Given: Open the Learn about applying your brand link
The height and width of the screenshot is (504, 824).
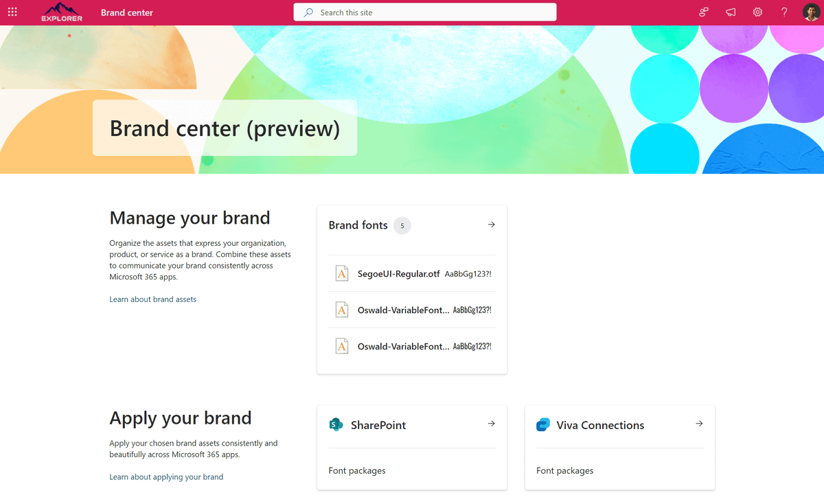Looking at the screenshot, I should point(166,477).
